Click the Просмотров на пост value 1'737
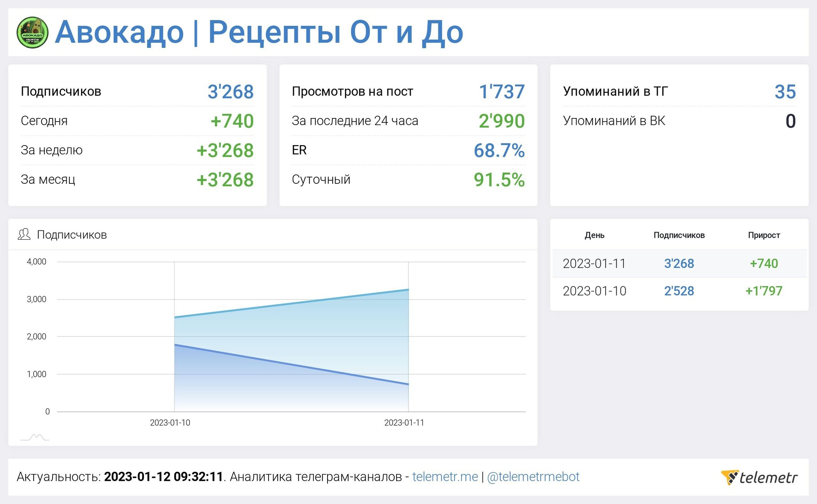This screenshot has height=504, width=817. click(x=502, y=92)
